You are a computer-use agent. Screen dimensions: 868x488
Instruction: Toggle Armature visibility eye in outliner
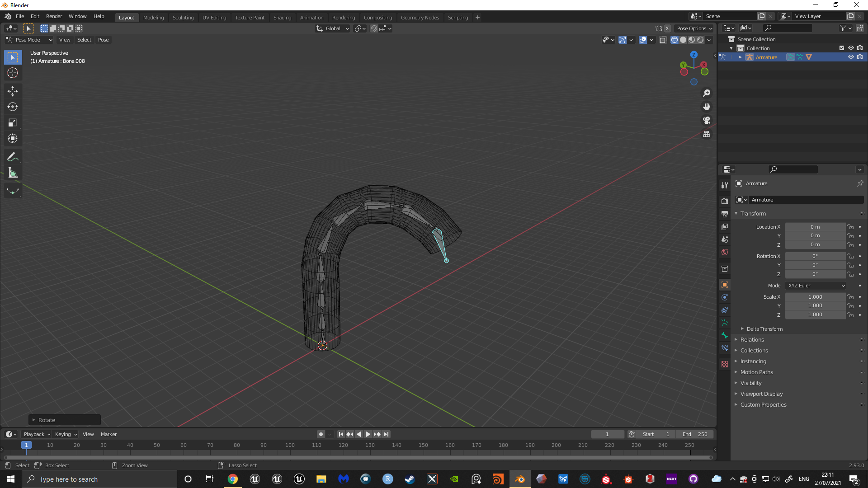[851, 57]
